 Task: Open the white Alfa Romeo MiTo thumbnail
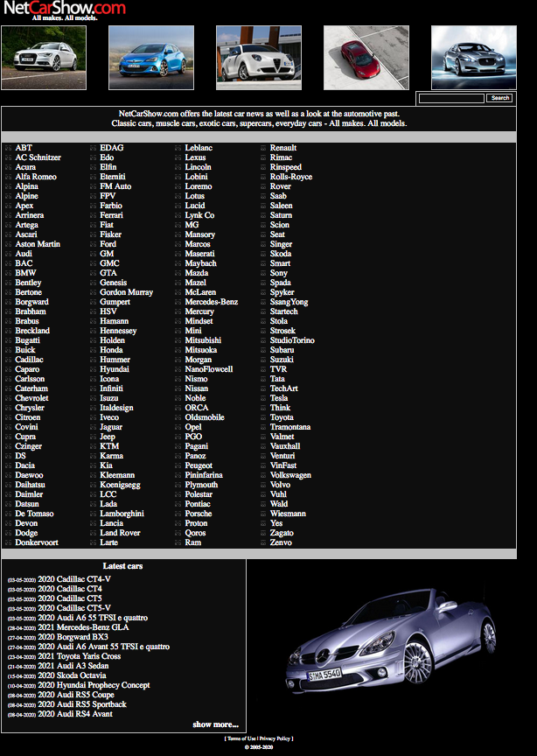259,58
